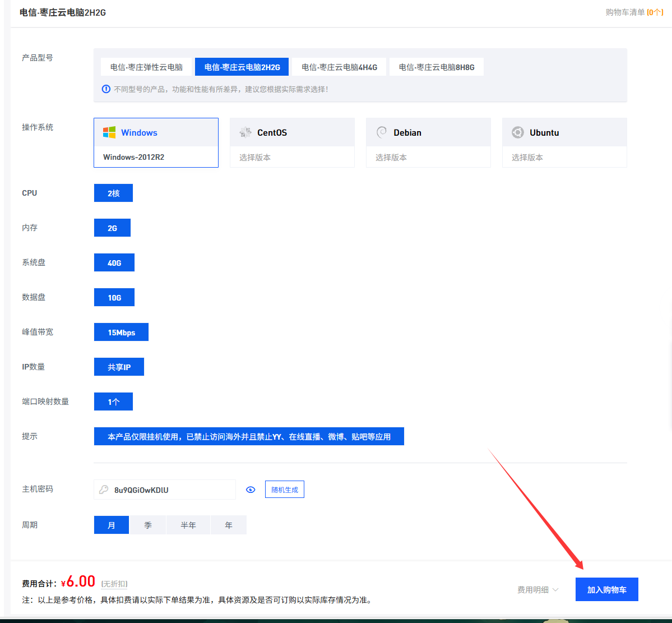This screenshot has width=672, height=623.
Task: Click the info icon beside product notice
Action: click(106, 89)
